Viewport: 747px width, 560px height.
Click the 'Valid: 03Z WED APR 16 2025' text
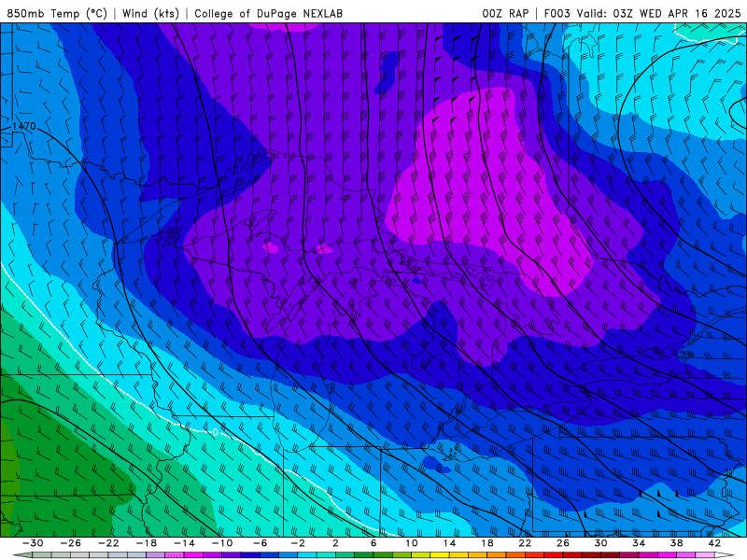[x=659, y=13]
